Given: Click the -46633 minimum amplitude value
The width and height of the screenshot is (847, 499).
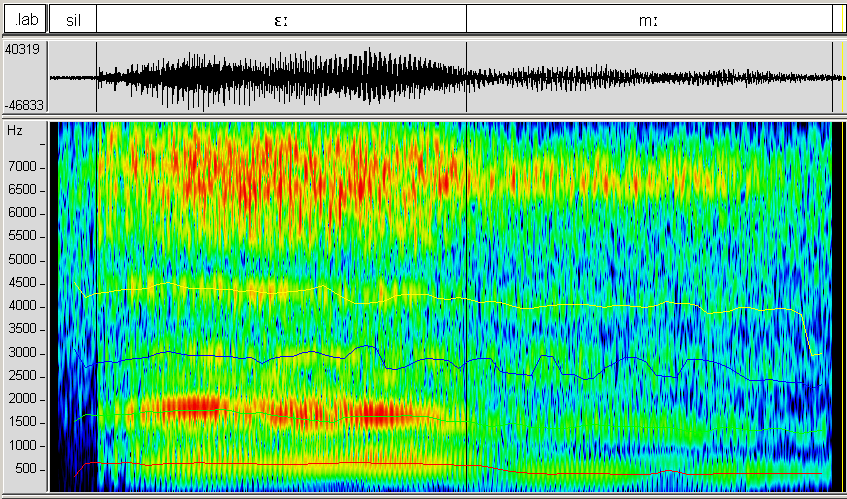Looking at the screenshot, I should pos(22,104).
